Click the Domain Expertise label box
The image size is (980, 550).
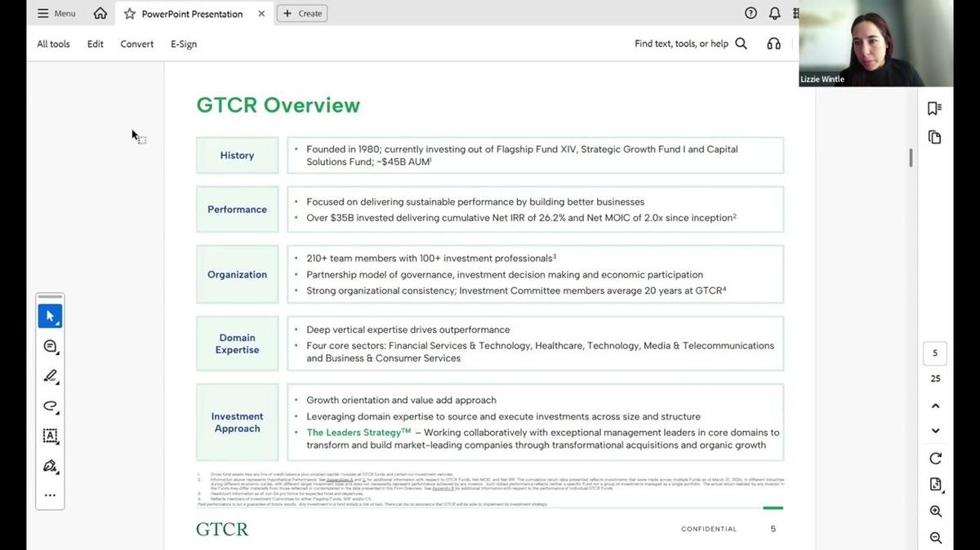[237, 344]
